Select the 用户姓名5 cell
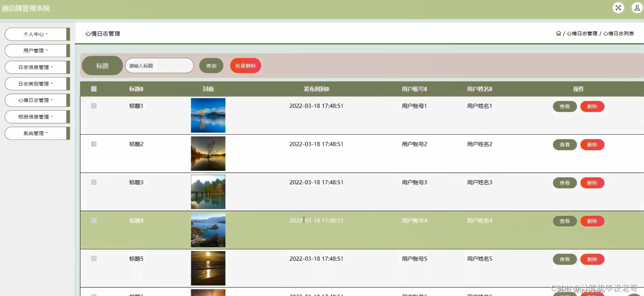This screenshot has width=644, height=296. (480, 259)
